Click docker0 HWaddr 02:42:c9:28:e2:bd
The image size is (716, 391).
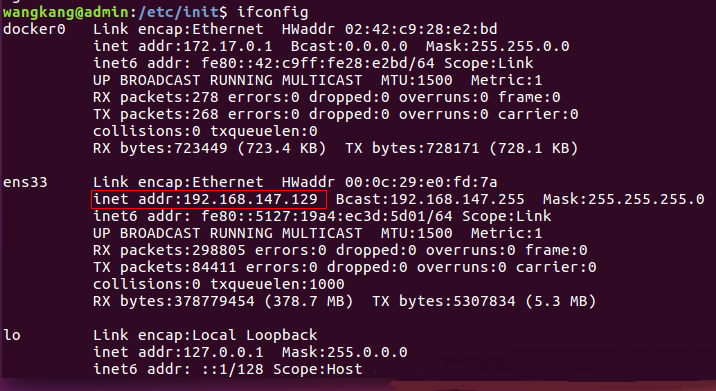pyautogui.click(x=390, y=29)
